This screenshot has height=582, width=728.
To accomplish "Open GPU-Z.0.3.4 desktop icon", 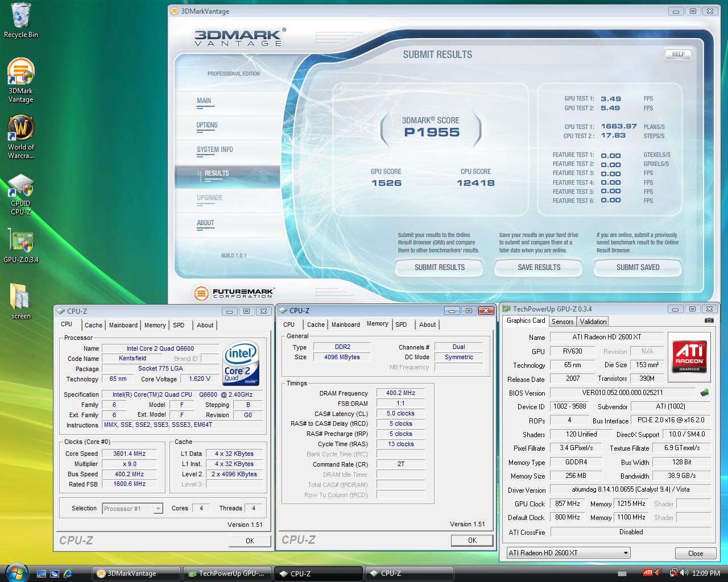I will (x=21, y=247).
